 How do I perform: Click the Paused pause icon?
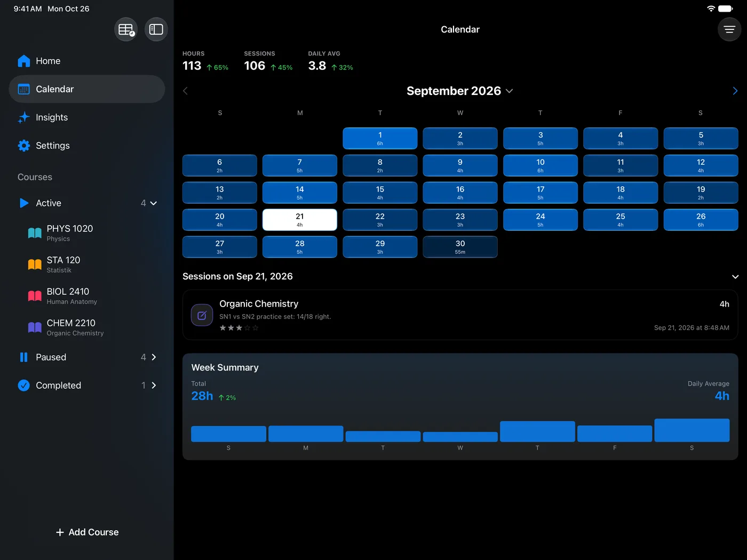tap(24, 357)
